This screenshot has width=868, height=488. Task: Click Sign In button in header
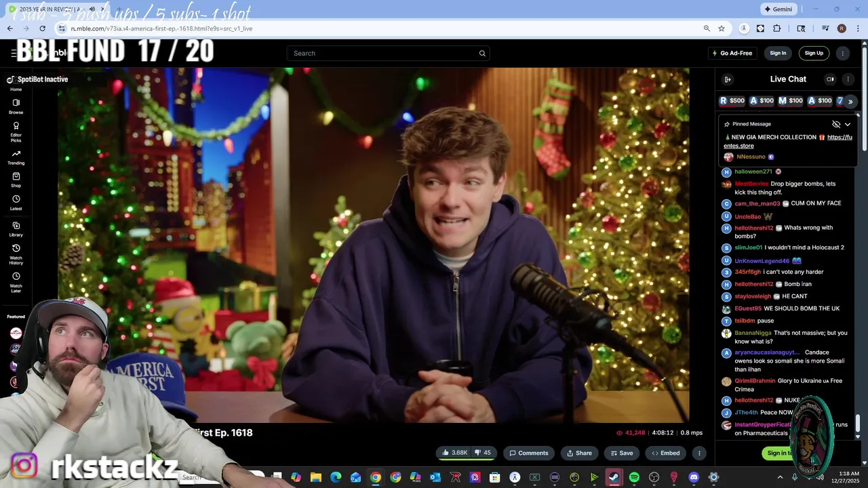(778, 53)
